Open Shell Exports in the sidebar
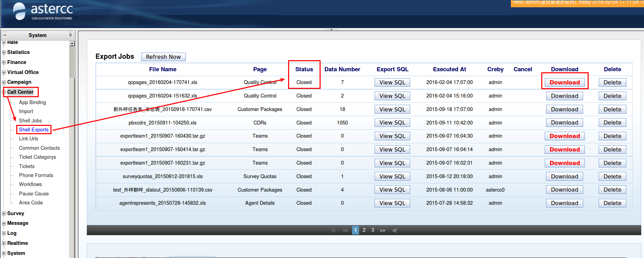Screen dimensions: 644x258 point(34,130)
